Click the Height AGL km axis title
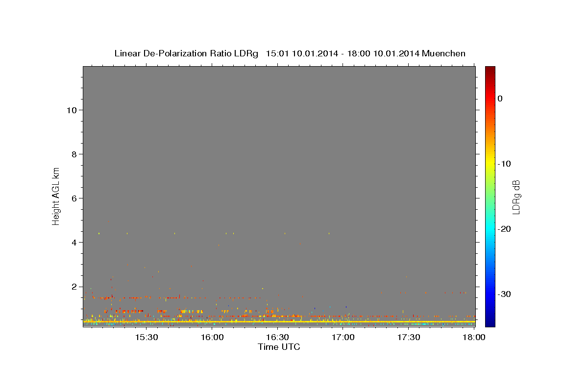 click(x=56, y=196)
